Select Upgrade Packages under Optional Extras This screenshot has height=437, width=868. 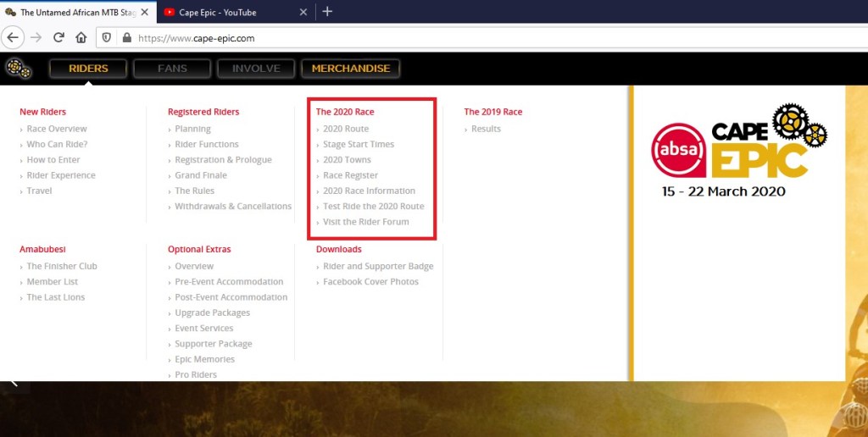click(212, 313)
